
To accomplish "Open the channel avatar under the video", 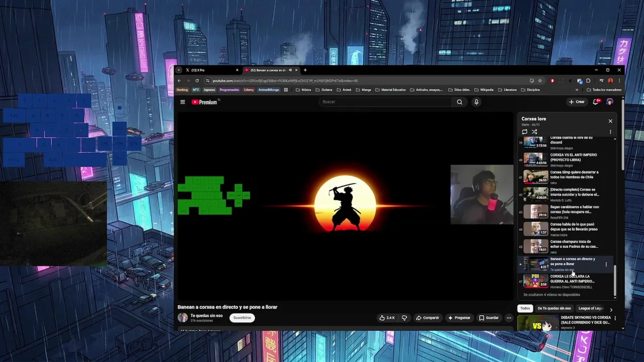I will (x=183, y=318).
